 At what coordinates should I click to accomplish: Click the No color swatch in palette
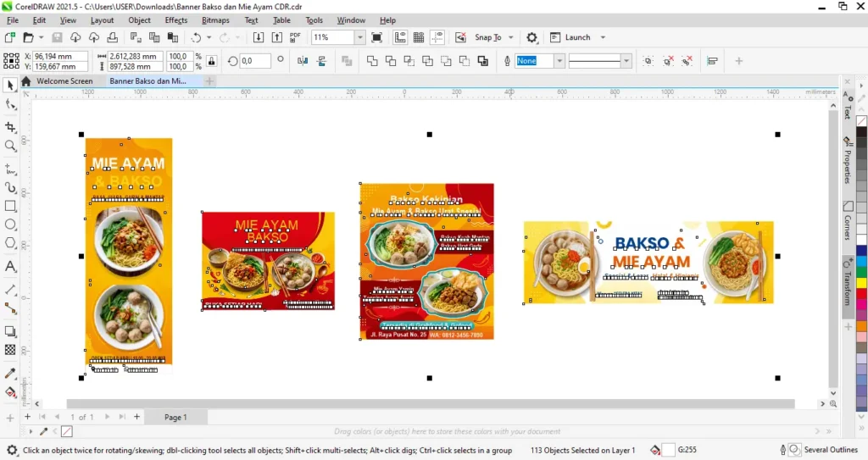861,121
